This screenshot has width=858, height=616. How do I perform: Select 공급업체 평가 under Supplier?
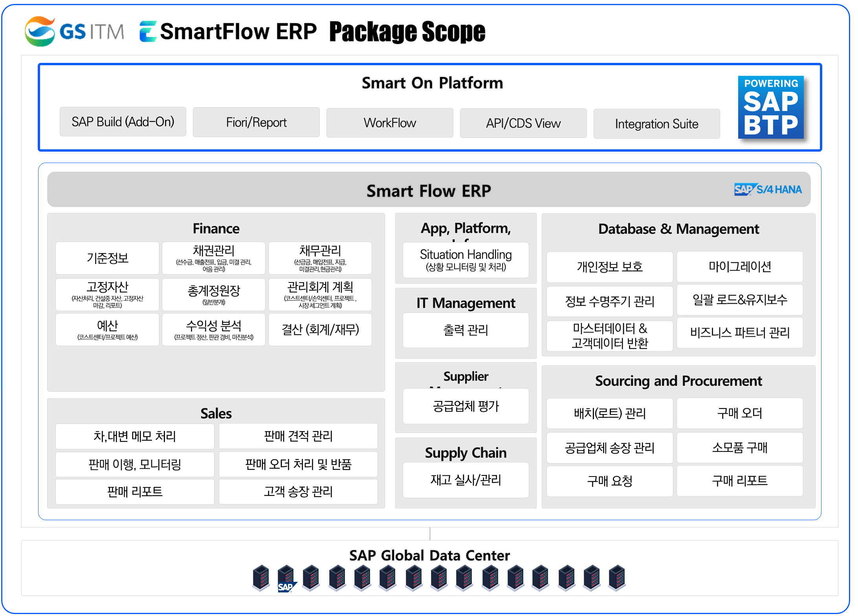click(x=466, y=407)
